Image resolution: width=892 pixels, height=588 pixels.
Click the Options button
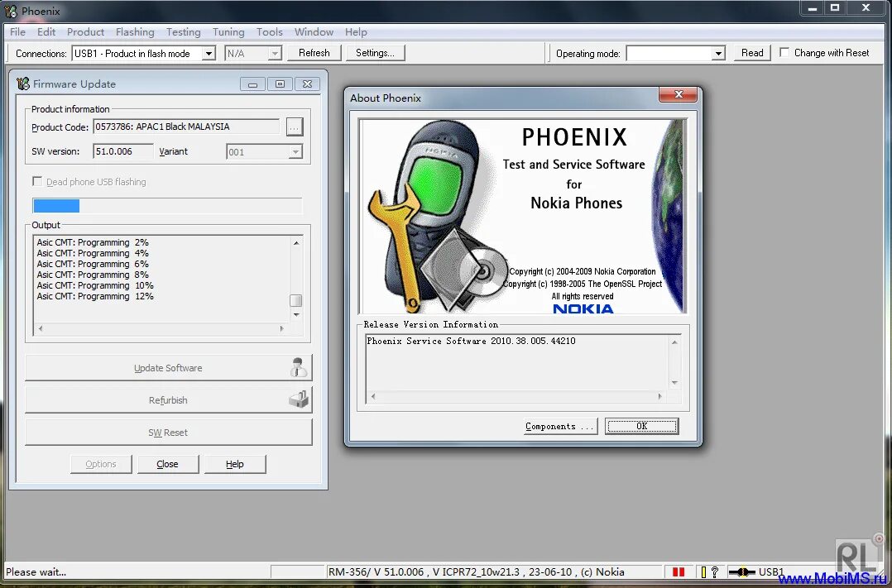coord(101,464)
